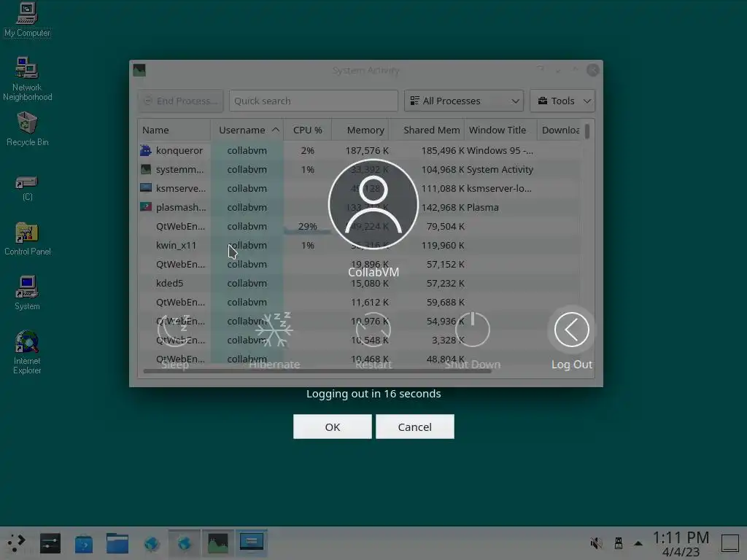Image resolution: width=747 pixels, height=560 pixels.
Task: Click the 'Windows 95 -...' window title cell
Action: (500, 150)
